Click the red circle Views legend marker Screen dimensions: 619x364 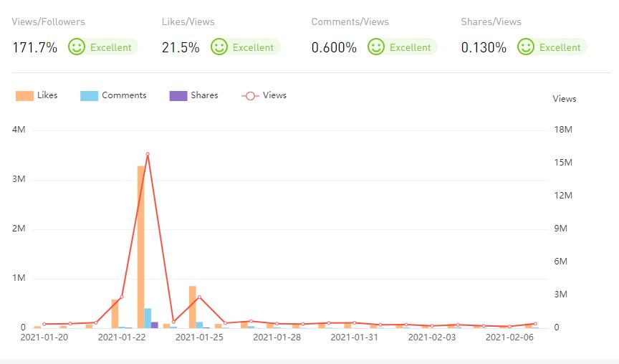[x=250, y=95]
